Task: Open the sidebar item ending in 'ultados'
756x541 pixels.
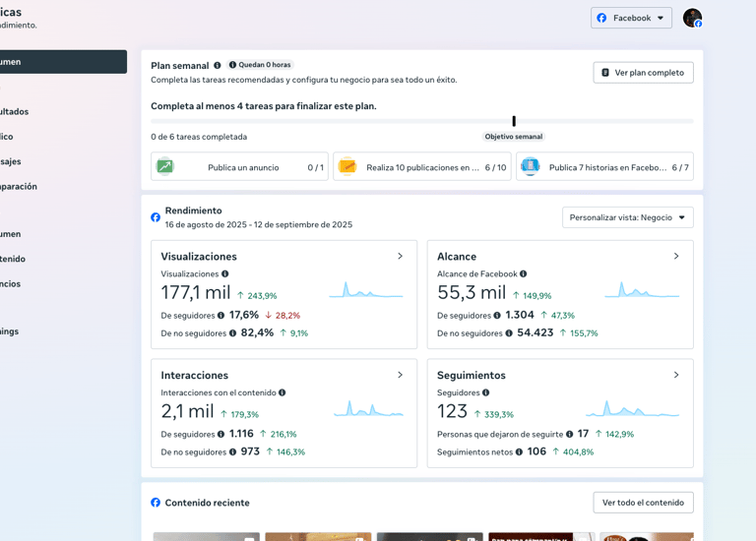Action: tap(15, 112)
